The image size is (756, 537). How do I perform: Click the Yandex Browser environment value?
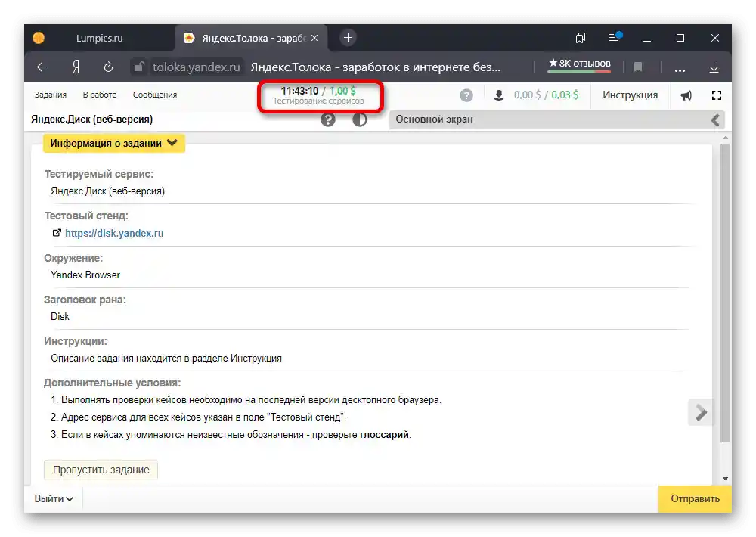point(85,275)
